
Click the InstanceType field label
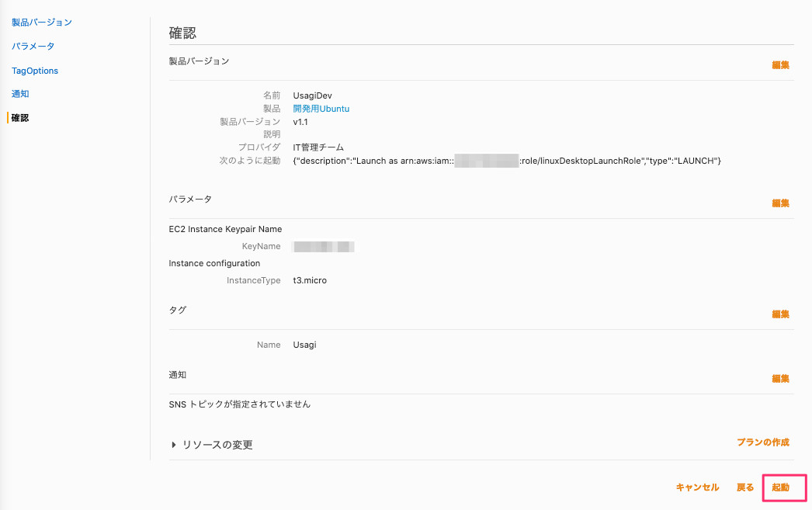253,280
